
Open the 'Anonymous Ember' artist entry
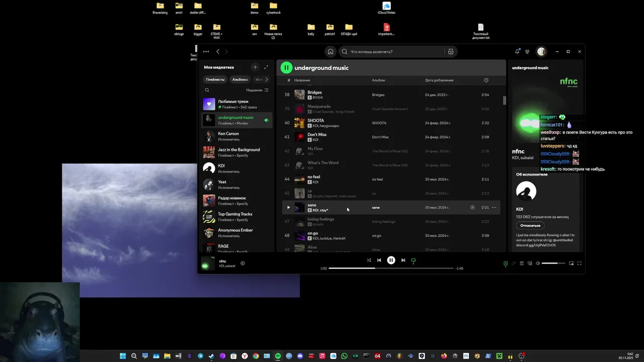coord(237,233)
